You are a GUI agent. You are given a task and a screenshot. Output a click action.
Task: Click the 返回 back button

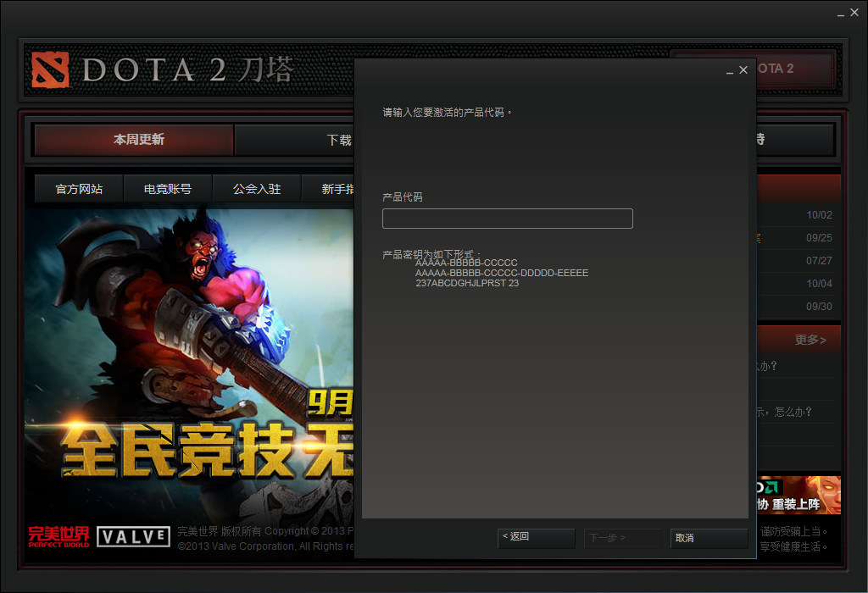tap(536, 538)
